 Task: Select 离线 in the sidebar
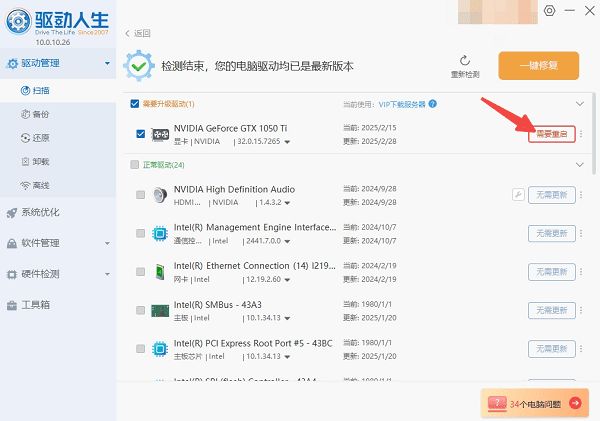(x=58, y=186)
